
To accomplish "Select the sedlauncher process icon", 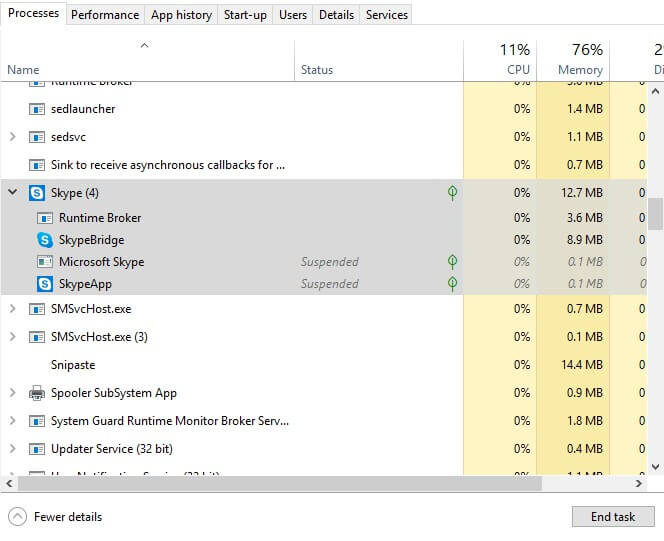I will point(37,109).
